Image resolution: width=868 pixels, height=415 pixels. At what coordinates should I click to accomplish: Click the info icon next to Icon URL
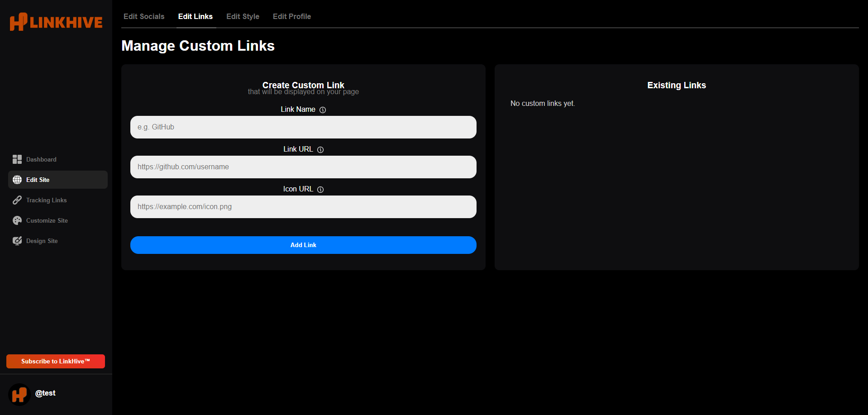click(x=320, y=189)
